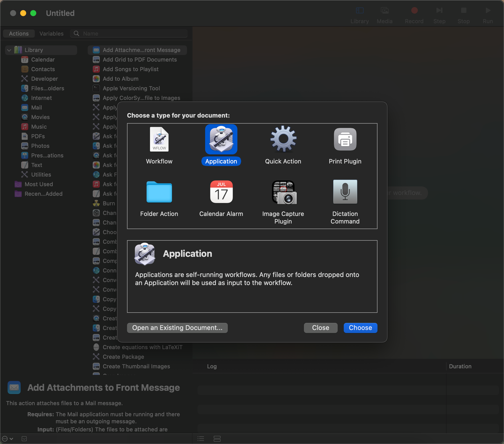Click Open an Existing Document button
This screenshot has width=504, height=444.
point(177,328)
